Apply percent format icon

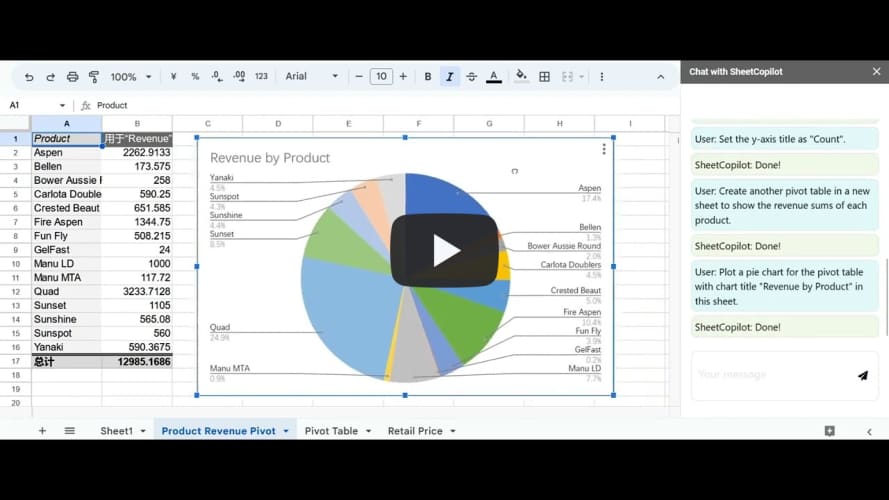[195, 77]
